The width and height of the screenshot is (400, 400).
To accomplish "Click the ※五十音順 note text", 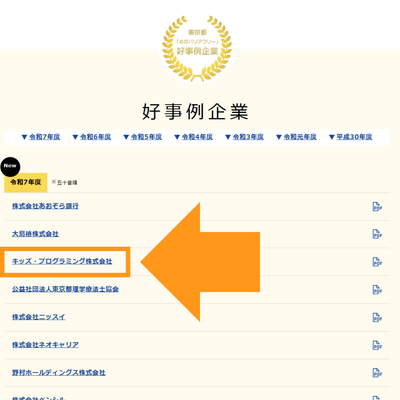I will 65,183.
